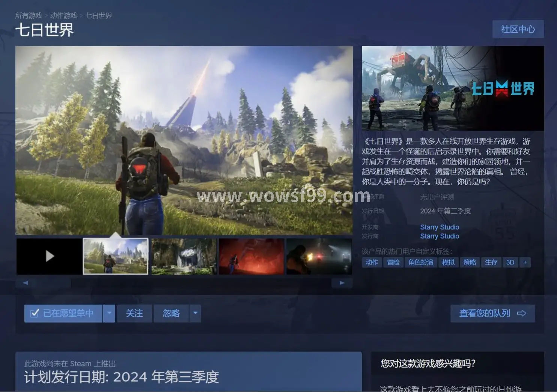This screenshot has height=392, width=557.
Task: Click the plus icon to show more tags
Action: click(x=525, y=262)
